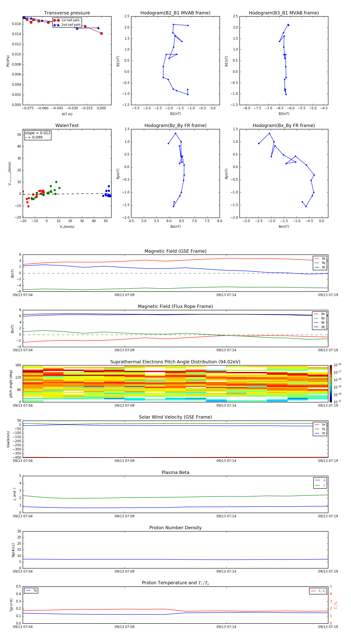Click the 'βp and β' y-axis label
Image resolution: width=351 pixels, height=644 pixels.
(x=15, y=495)
